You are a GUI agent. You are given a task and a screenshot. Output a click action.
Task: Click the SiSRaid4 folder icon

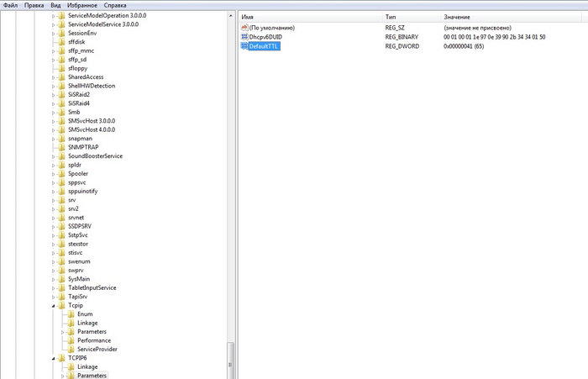click(x=62, y=103)
